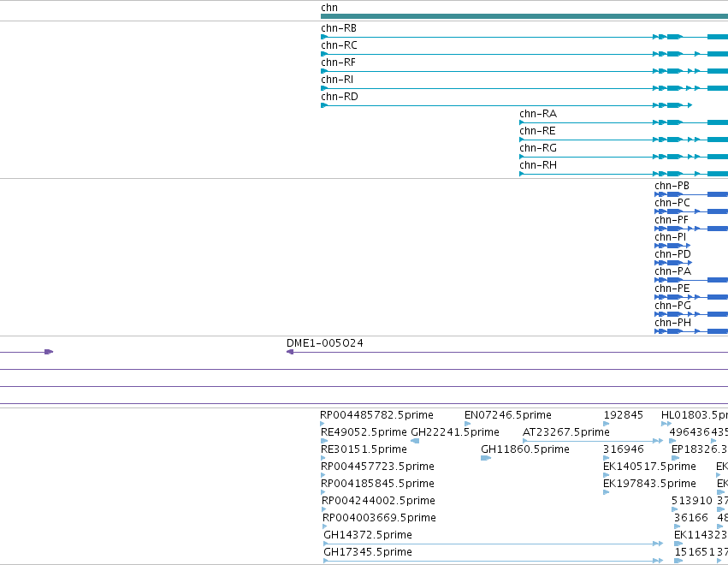Viewport: 728px width, 565px height.
Task: Open the RP004457723.5prime EST label
Action: click(x=377, y=467)
